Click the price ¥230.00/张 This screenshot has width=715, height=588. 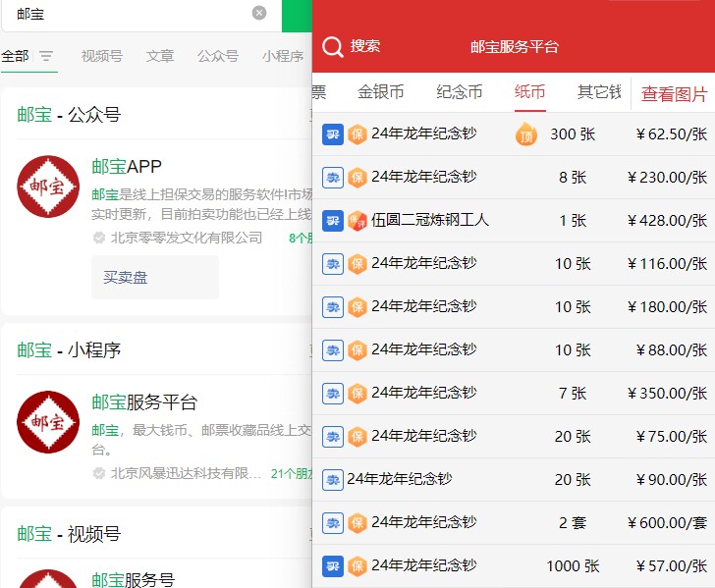(x=667, y=178)
